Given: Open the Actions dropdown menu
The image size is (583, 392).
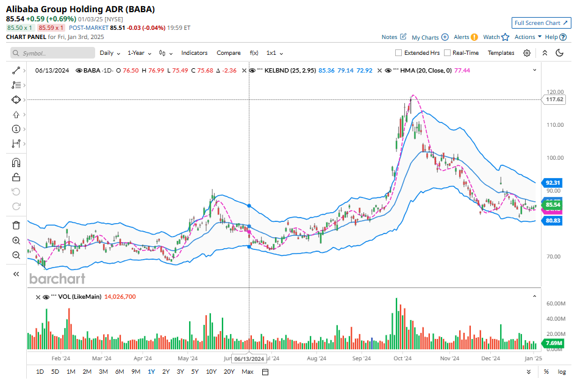Looking at the screenshot, I should coord(528,37).
